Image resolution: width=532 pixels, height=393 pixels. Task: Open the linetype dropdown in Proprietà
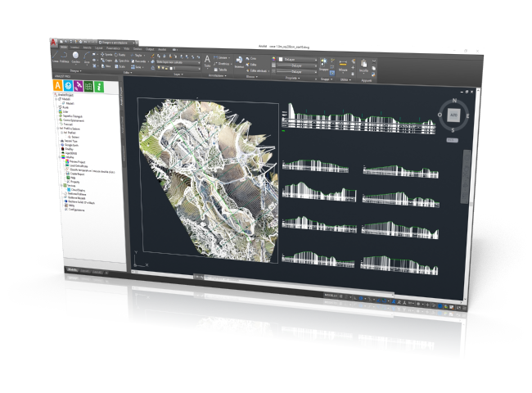pyautogui.click(x=297, y=71)
